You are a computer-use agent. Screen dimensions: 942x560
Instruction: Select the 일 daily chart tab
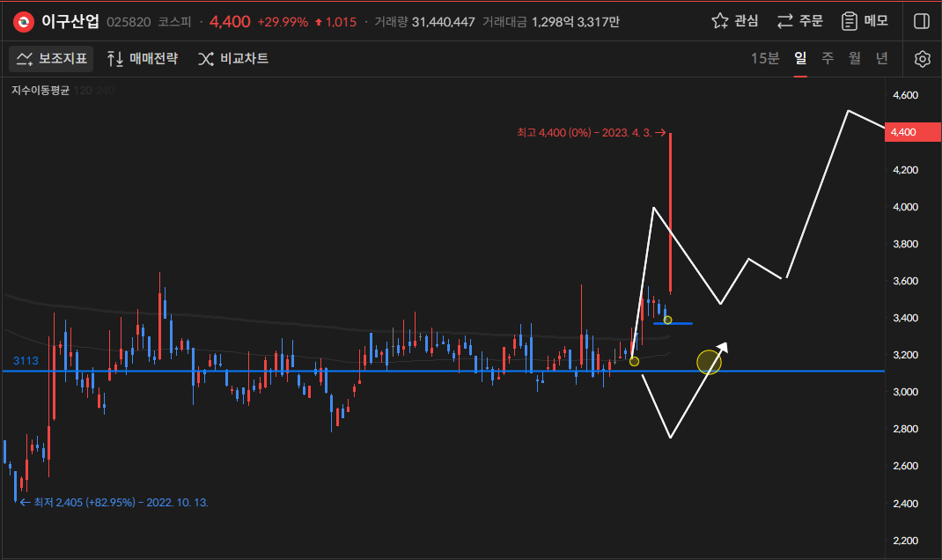(800, 59)
